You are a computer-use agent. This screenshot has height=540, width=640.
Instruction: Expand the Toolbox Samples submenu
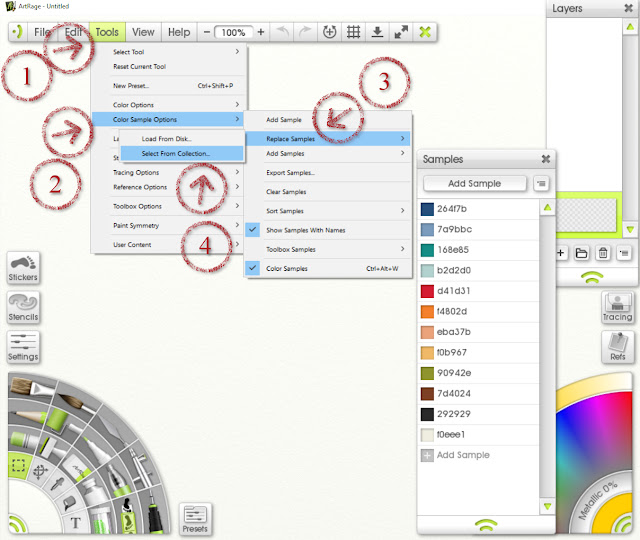click(328, 249)
